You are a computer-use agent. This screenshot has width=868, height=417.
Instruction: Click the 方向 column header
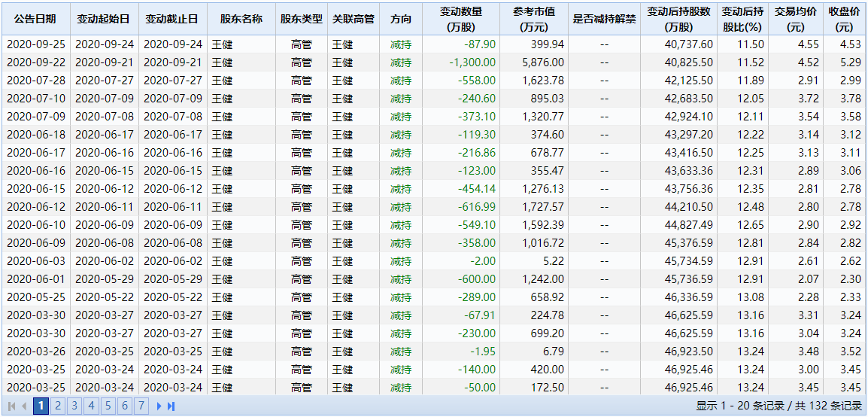401,19
